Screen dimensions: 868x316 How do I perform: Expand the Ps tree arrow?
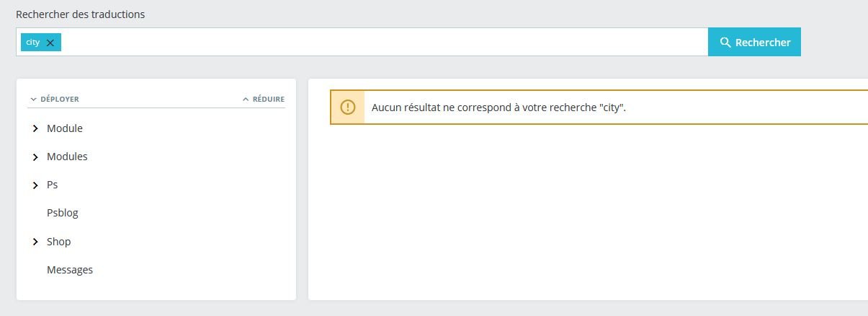tap(35, 185)
